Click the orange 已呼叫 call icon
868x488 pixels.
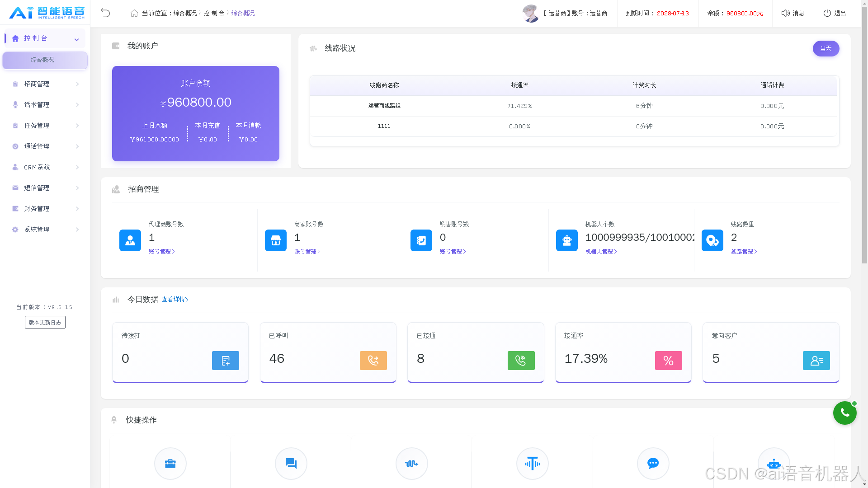point(373,361)
